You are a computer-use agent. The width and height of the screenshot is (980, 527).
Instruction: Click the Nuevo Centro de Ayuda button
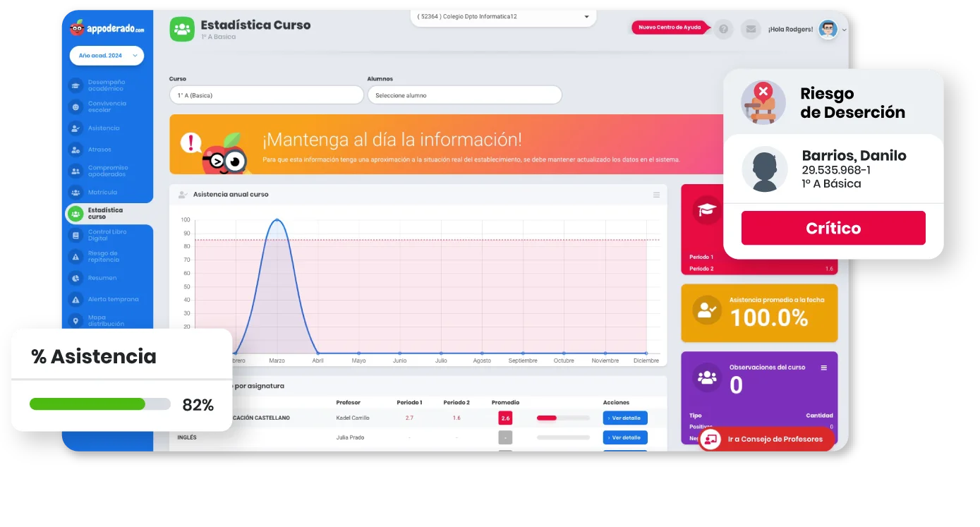[669, 28]
